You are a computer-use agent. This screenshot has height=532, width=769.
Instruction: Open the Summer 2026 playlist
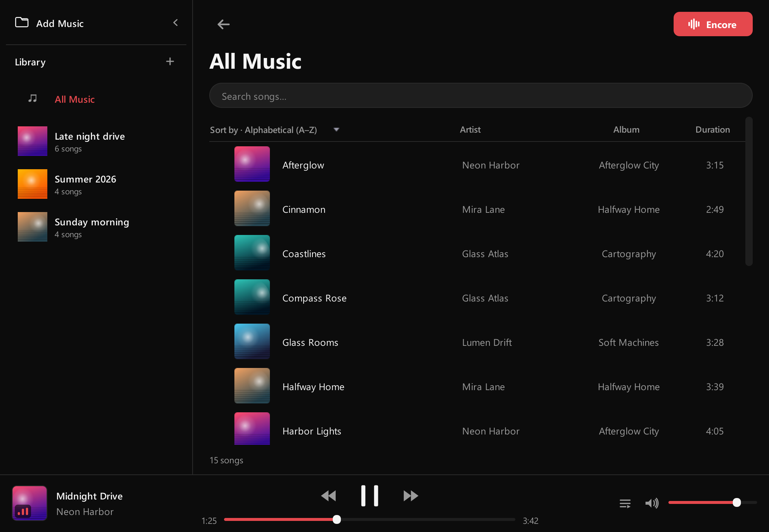96,184
